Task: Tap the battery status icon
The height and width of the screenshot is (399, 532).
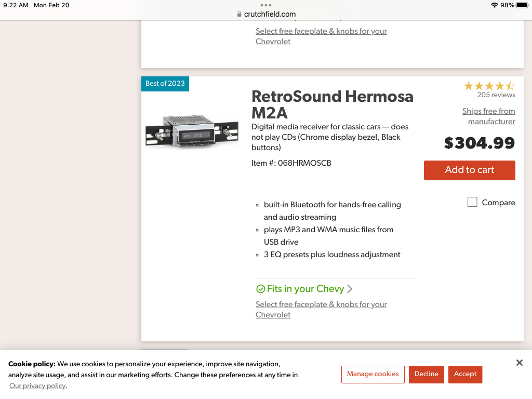Action: click(523, 5)
